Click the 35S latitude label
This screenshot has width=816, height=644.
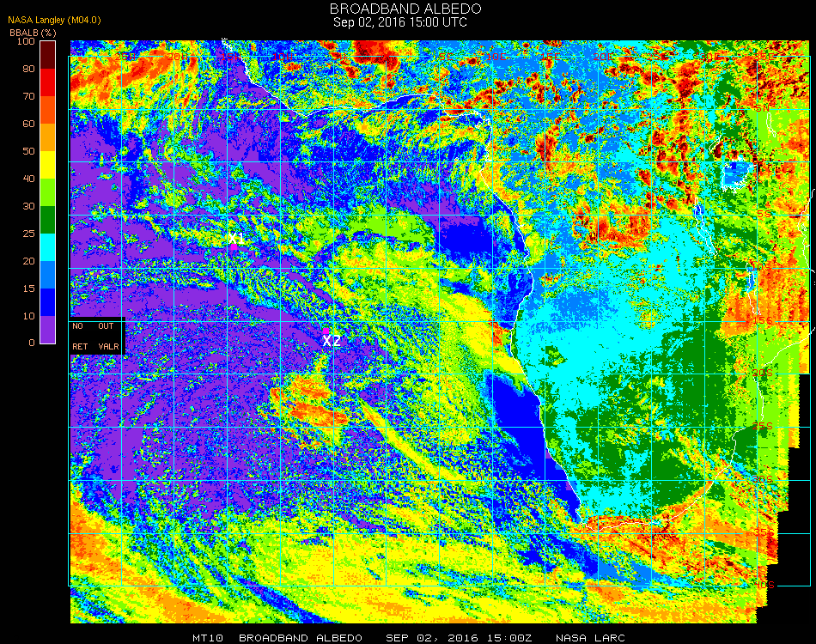tap(763, 532)
